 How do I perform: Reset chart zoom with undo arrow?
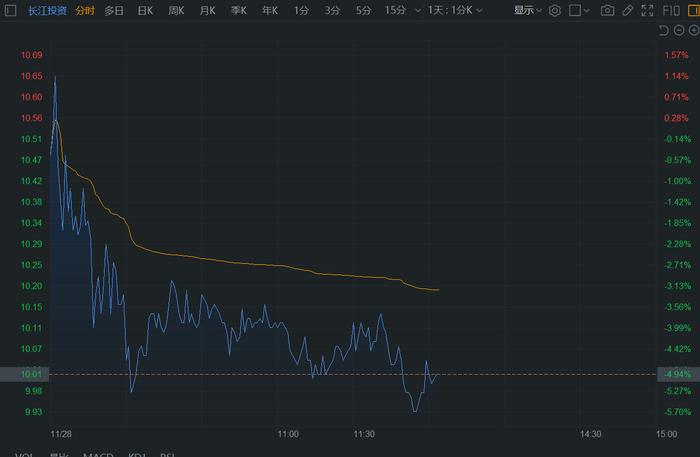(664, 31)
